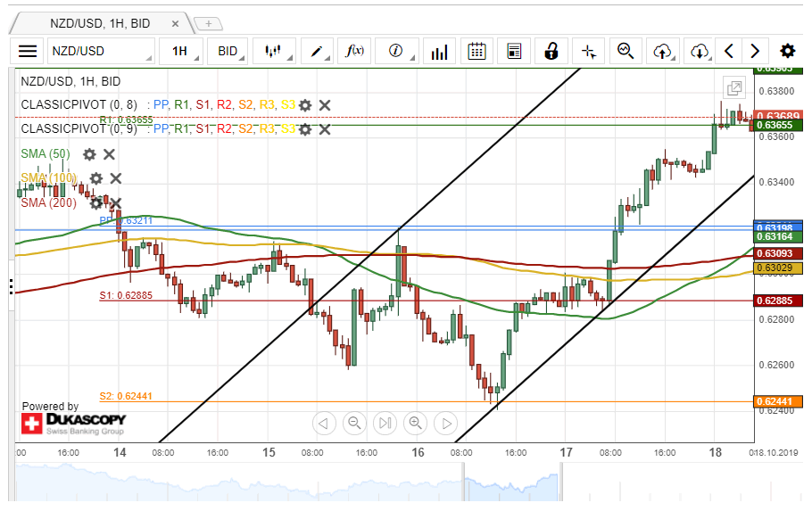Pop out chart using detach icon
The height and width of the screenshot is (511, 812).
(x=734, y=87)
